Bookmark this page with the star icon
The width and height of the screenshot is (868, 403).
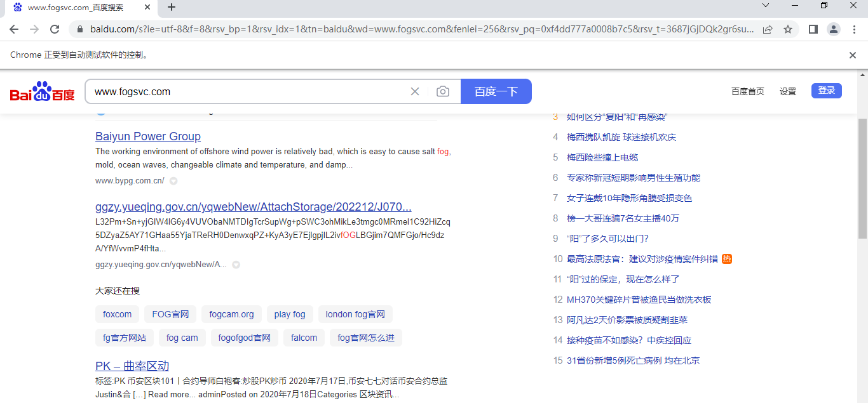[788, 29]
